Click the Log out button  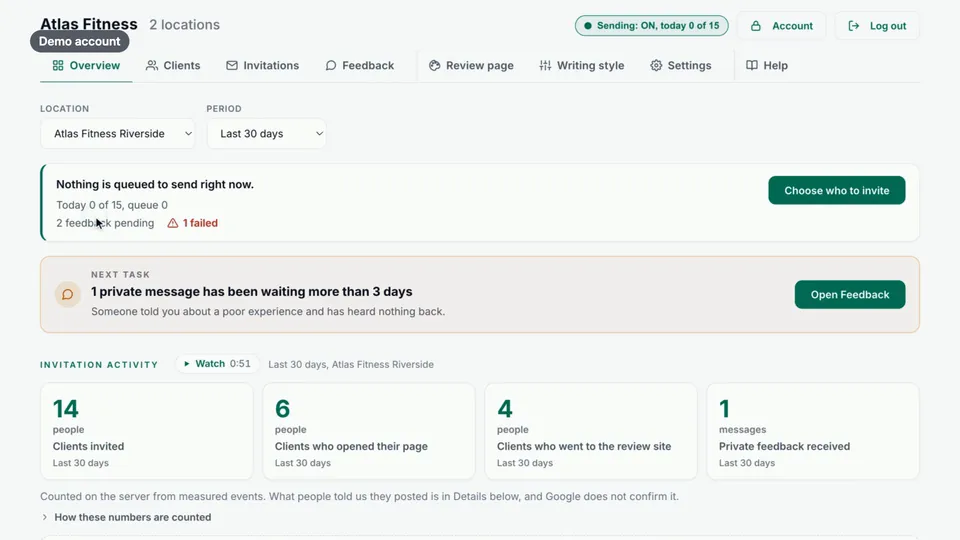[x=877, y=26]
